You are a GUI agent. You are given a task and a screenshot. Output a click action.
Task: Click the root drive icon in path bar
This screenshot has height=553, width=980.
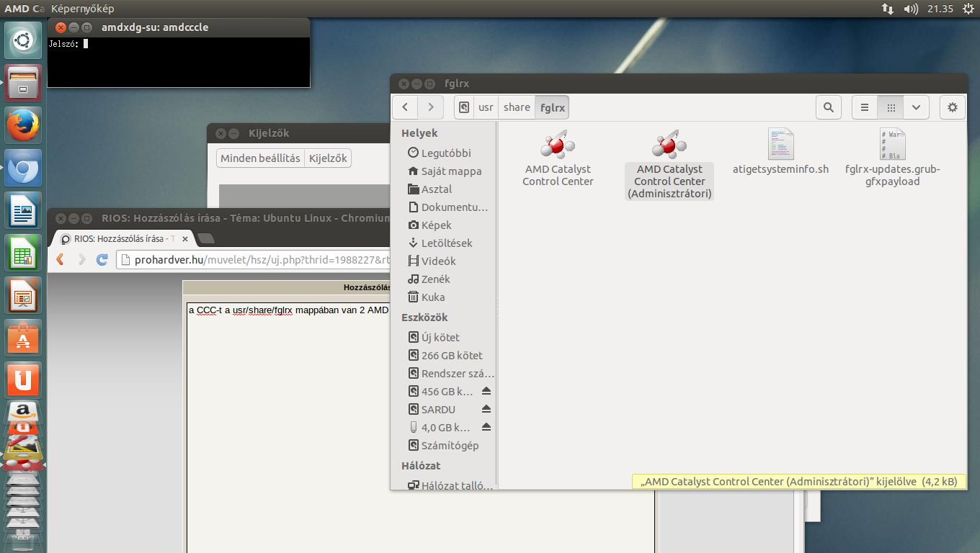coord(465,107)
